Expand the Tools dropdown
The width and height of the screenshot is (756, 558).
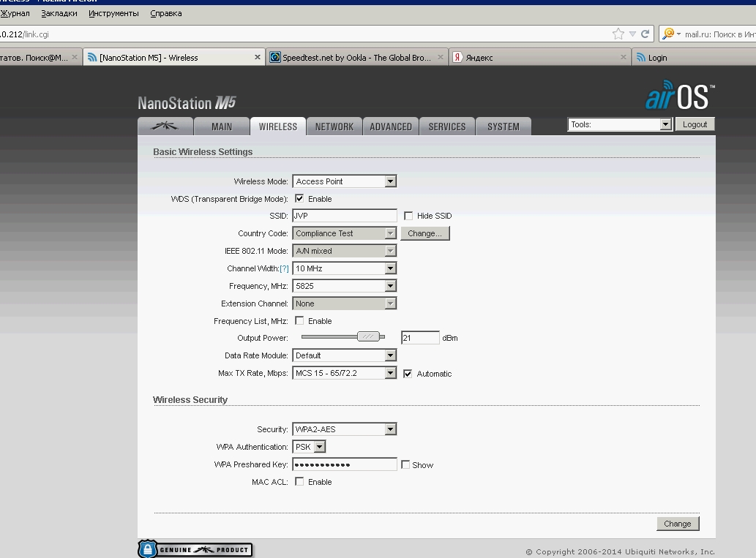pyautogui.click(x=620, y=124)
